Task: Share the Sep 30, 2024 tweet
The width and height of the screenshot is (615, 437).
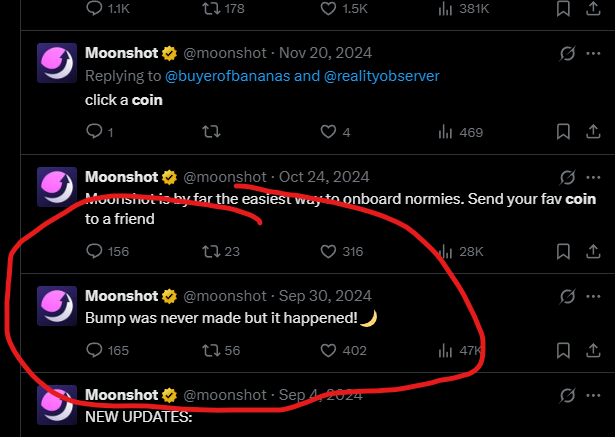Action: 593,350
